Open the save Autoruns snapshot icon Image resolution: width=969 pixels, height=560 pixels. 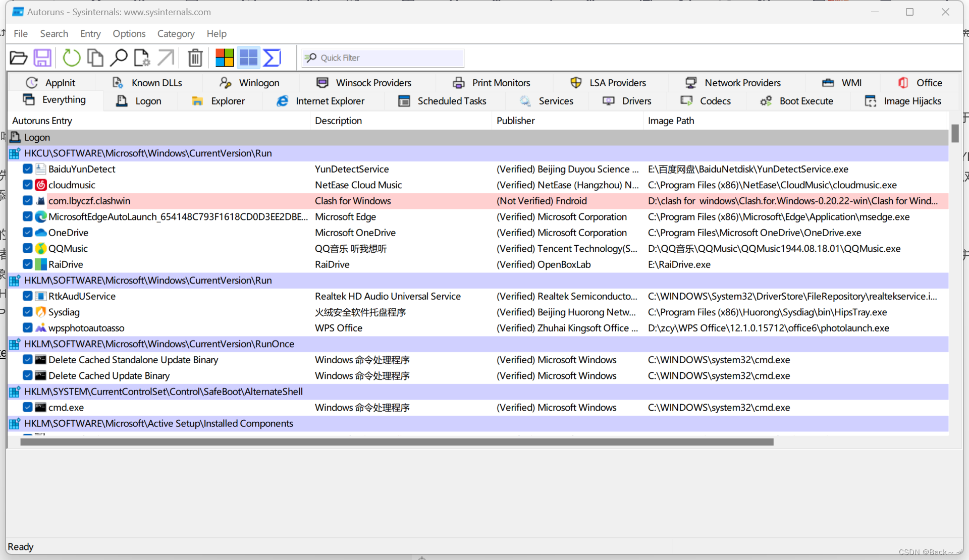43,58
